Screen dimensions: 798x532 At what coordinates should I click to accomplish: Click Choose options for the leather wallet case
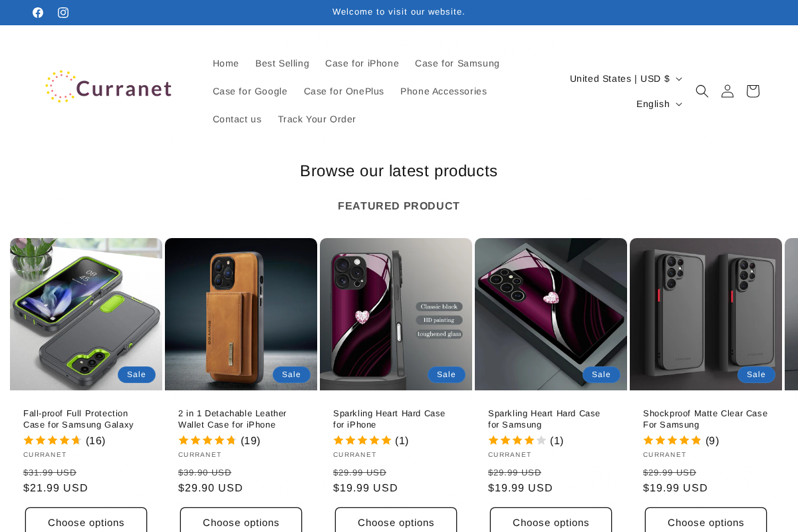[241, 522]
